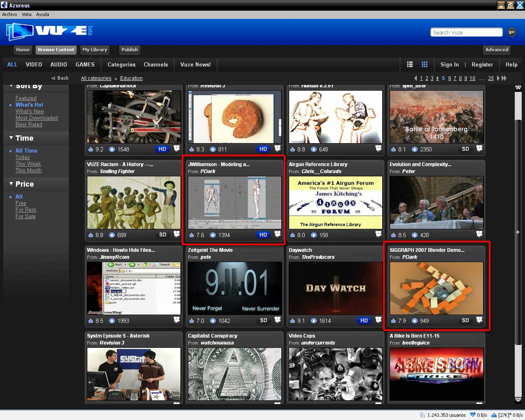Sort by Most Downloaded
The width and height of the screenshot is (525, 420).
(37, 118)
